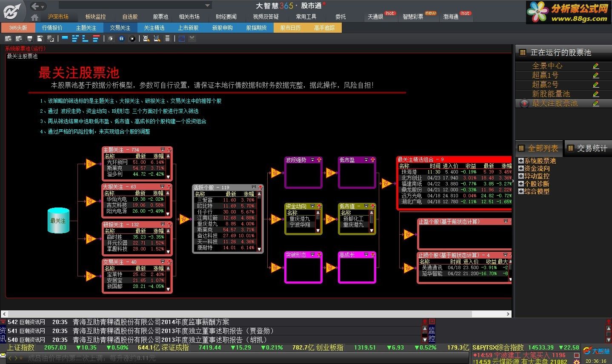Image resolution: width=612 pixels, height=364 pixels.
Task: Select 全景中心 in running stock pools list
Action: (x=547, y=66)
